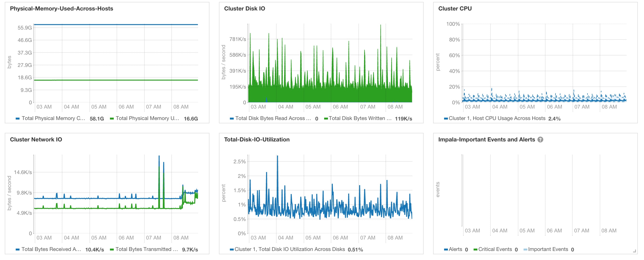This screenshot has height=260, width=644.
Task: Open the Total-Disk-IO-Utilization chart title
Action: pos(257,140)
